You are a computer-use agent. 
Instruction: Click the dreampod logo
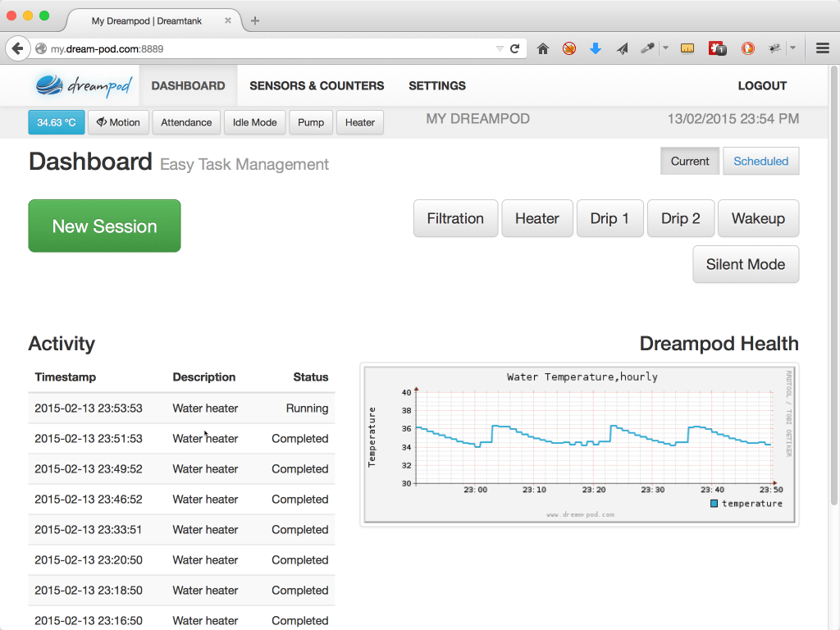tap(84, 85)
